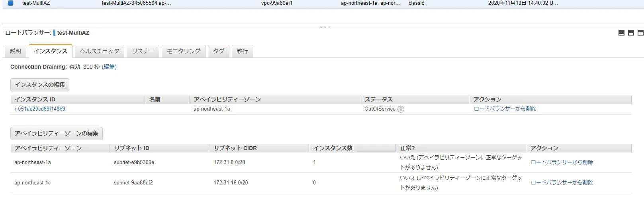This screenshot has height=198, width=644.
Task: Open the 説明 tab
Action: (x=16, y=51)
